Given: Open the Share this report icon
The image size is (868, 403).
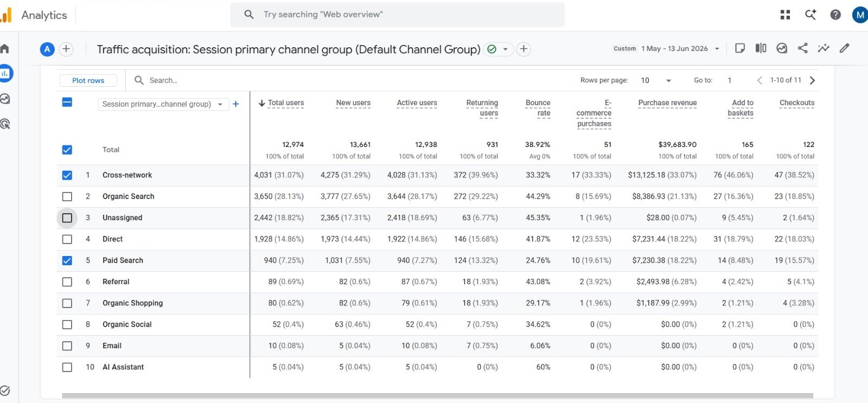Looking at the screenshot, I should (802, 48).
